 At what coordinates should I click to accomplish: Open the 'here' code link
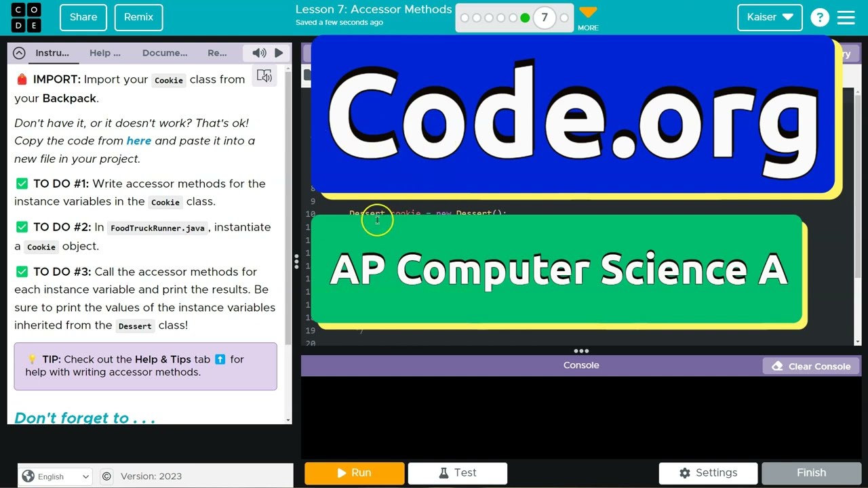point(138,140)
